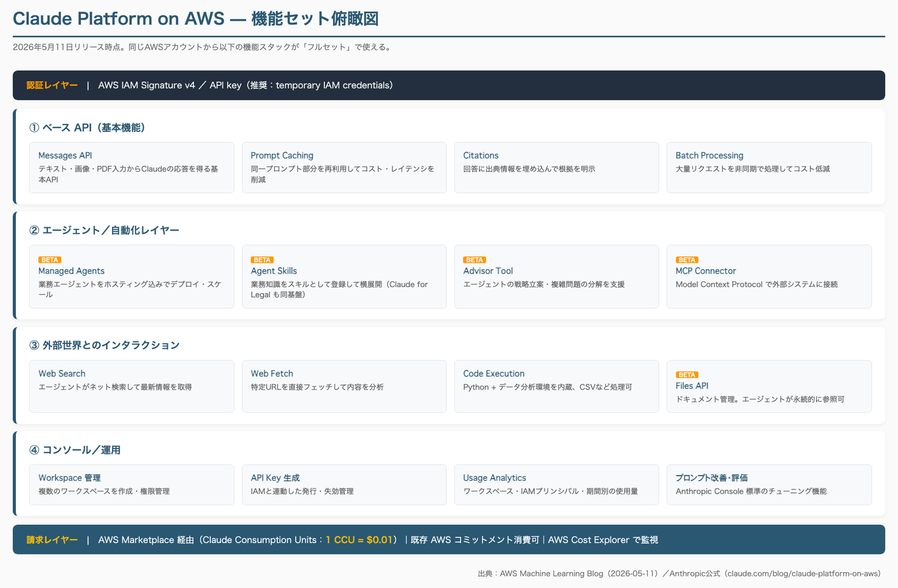Click the AWS IAM Signature v4 text

click(x=146, y=86)
